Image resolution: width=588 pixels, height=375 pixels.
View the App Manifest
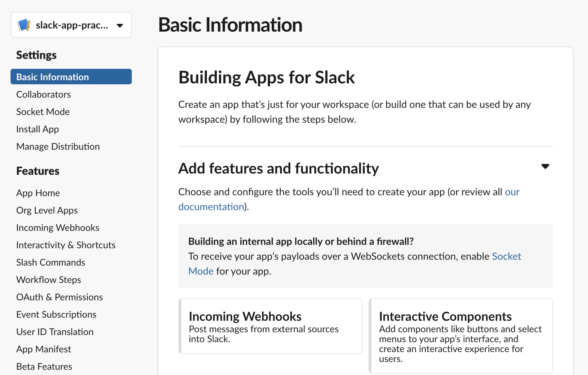(43, 349)
